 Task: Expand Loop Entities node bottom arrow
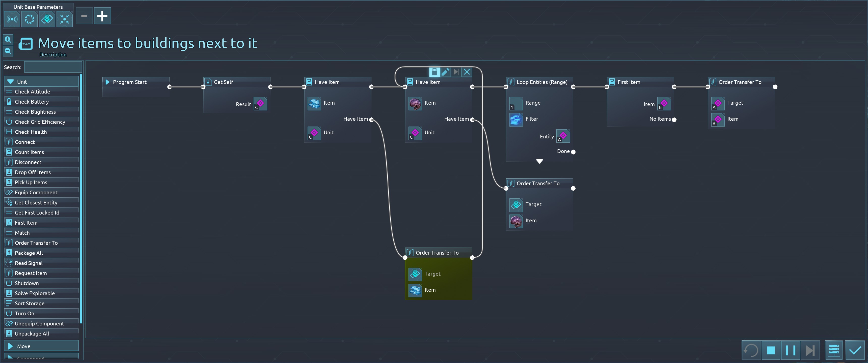[539, 161]
